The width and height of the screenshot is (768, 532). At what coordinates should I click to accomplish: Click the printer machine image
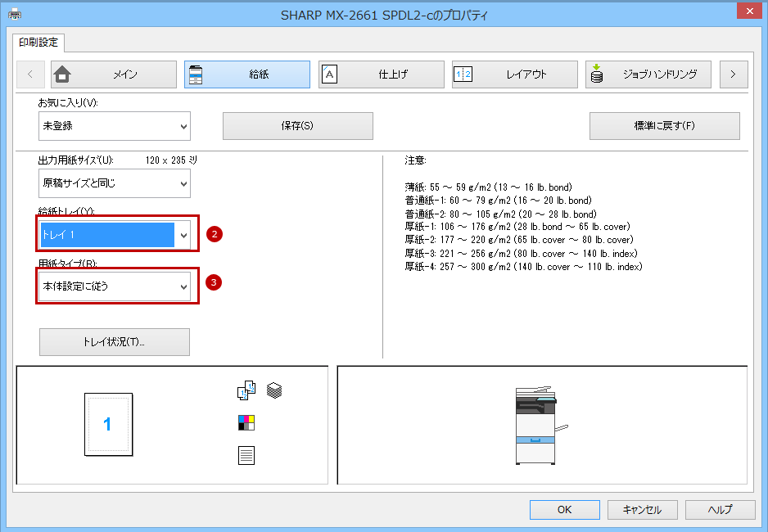click(x=540, y=426)
